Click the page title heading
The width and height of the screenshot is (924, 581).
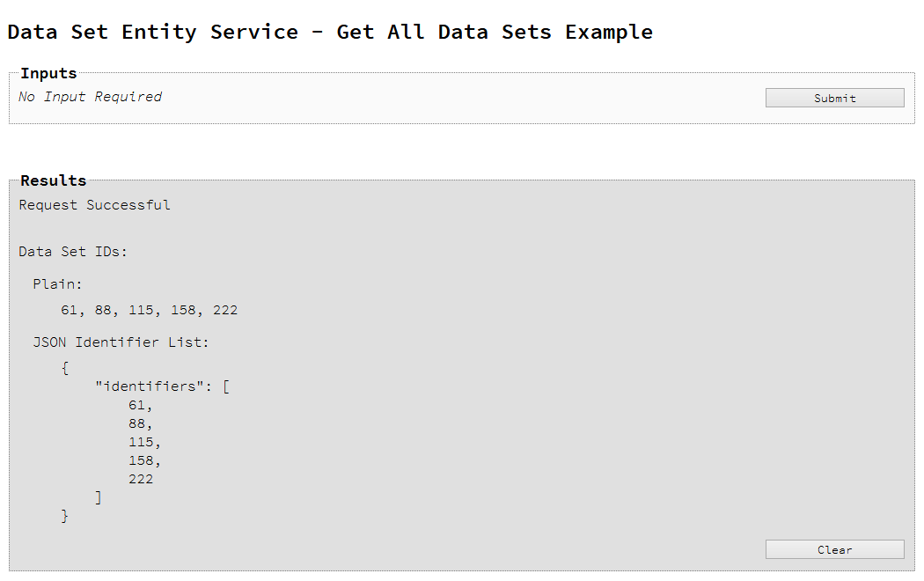tap(330, 33)
